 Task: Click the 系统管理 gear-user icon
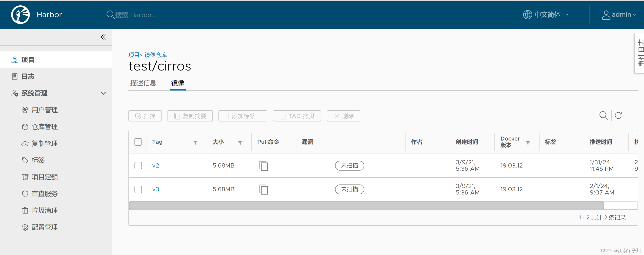(15, 93)
